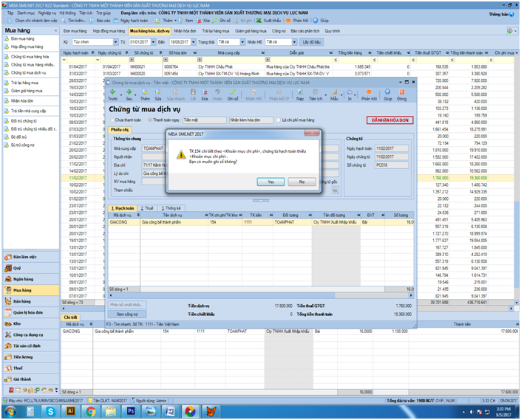Check the Là chi phí mua hàng checkbox
The width and height of the screenshot is (521, 420).
278,120
